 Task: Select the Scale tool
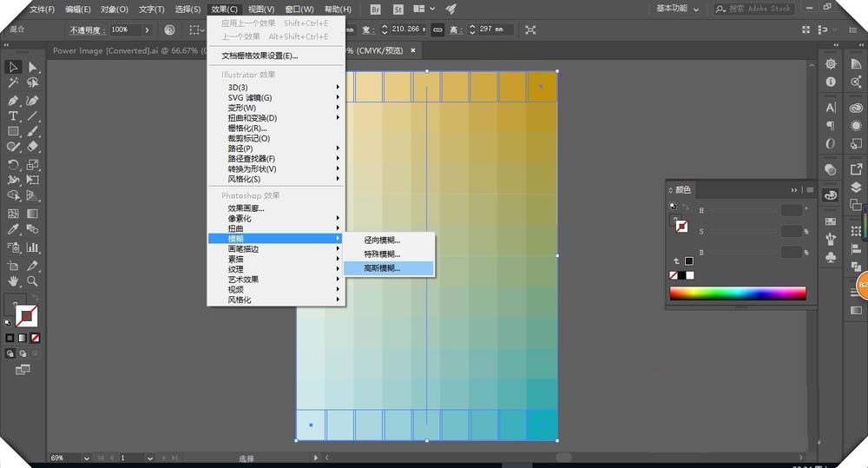33,164
